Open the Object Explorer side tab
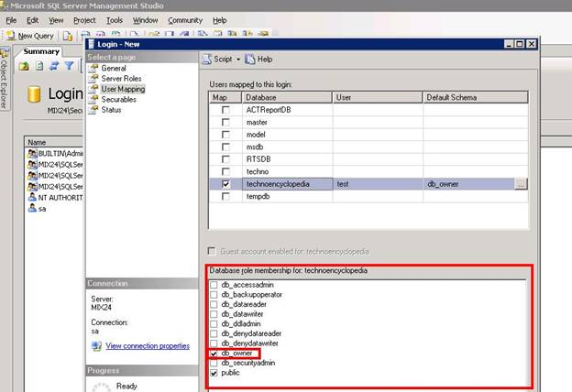The width and height of the screenshot is (572, 392). pyautogui.click(x=4, y=79)
